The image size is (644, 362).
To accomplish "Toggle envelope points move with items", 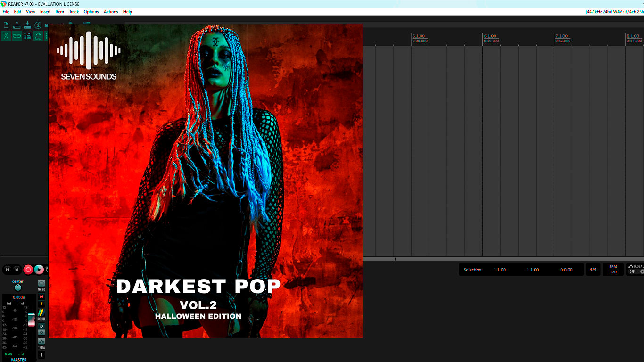I will pyautogui.click(x=38, y=36).
